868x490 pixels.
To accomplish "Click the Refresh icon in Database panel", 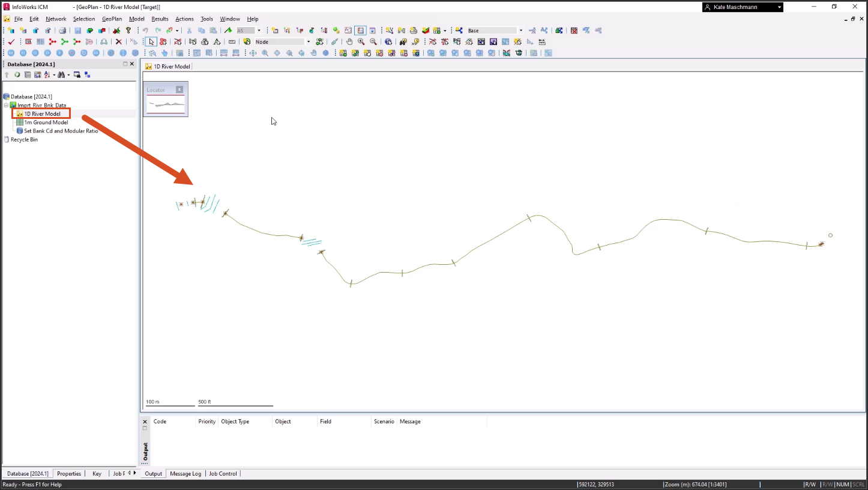I will click(17, 75).
